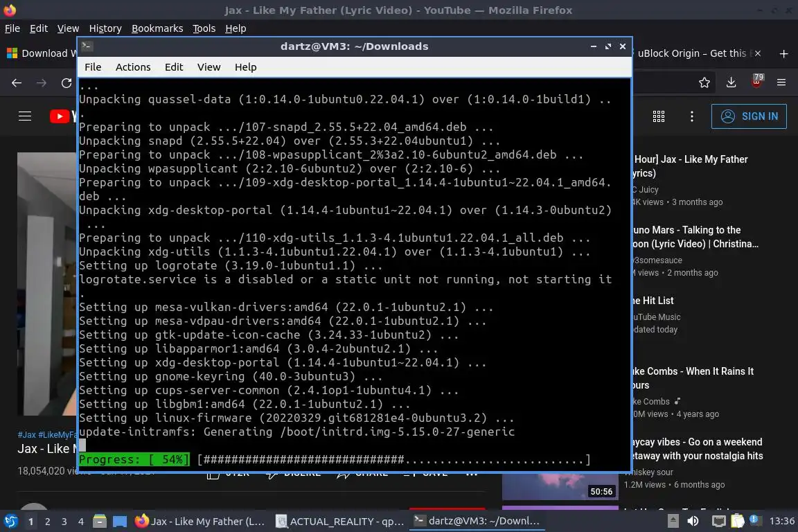Open Luke Combs When It Rains video
This screenshot has width=798, height=532.
point(693,378)
